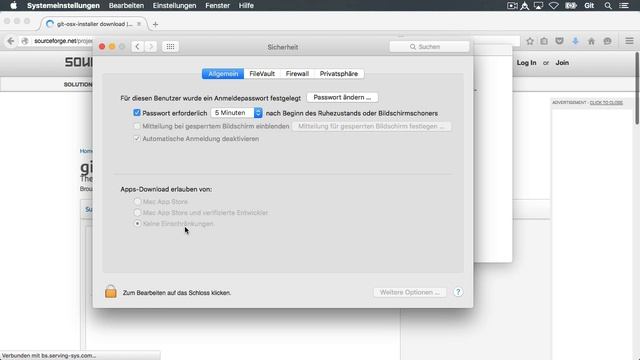Click Weitere Optionen button
The height and width of the screenshot is (360, 640).
tap(409, 292)
